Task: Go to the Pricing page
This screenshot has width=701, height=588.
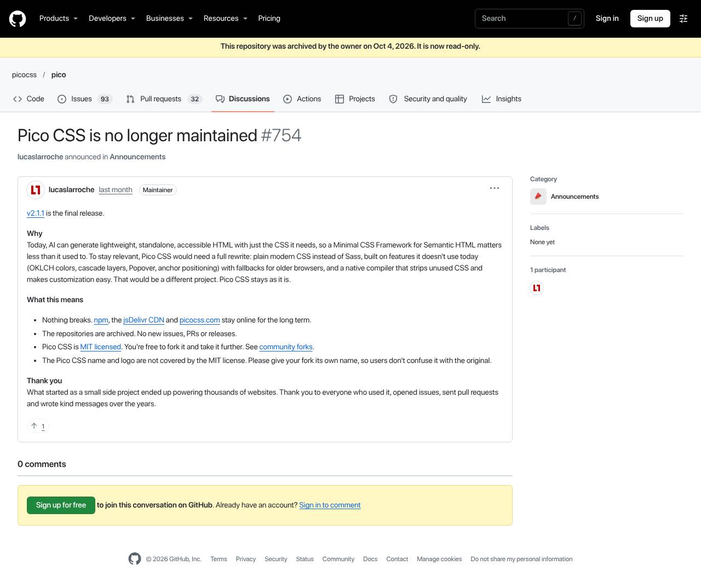Action: tap(269, 19)
